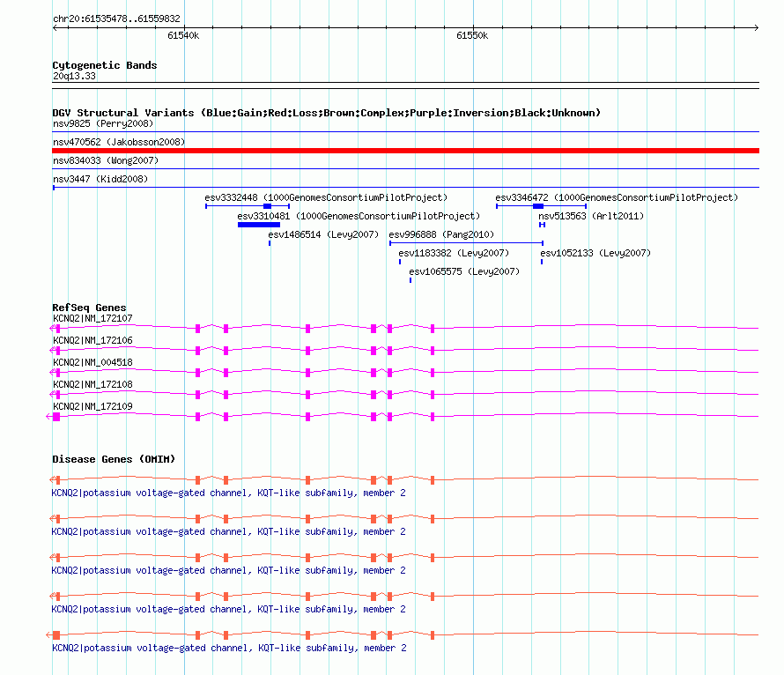
Task: Click the nsv470562 (Jakobsson2008) red loss bar
Action: click(x=405, y=151)
